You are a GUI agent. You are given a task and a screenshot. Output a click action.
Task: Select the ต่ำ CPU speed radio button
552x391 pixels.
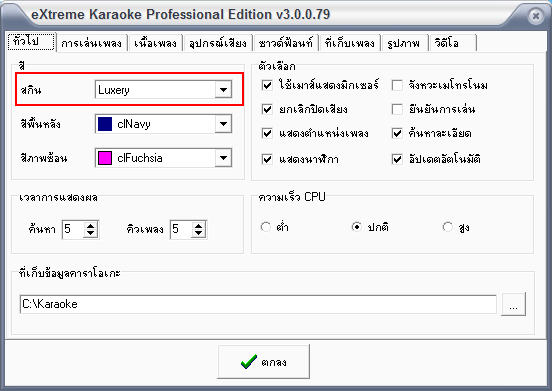pos(266,227)
